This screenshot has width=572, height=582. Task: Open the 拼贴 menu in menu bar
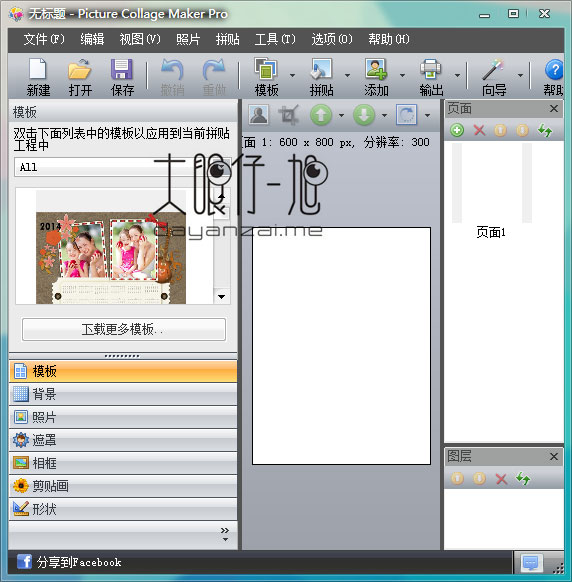(228, 39)
